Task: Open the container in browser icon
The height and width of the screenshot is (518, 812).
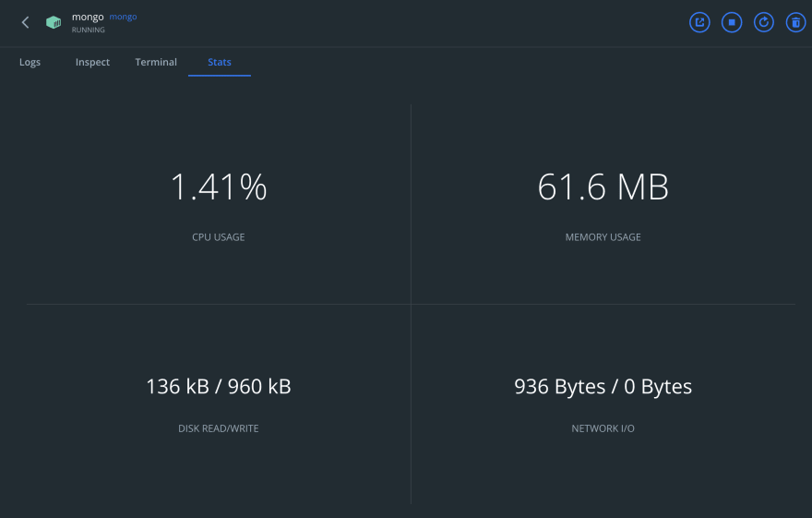Action: point(699,22)
